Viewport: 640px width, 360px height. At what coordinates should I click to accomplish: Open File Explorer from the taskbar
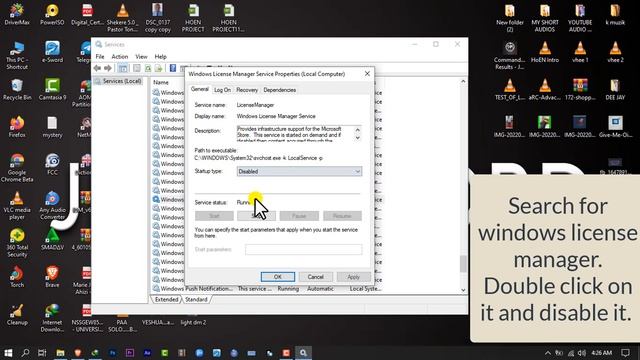tap(60, 353)
